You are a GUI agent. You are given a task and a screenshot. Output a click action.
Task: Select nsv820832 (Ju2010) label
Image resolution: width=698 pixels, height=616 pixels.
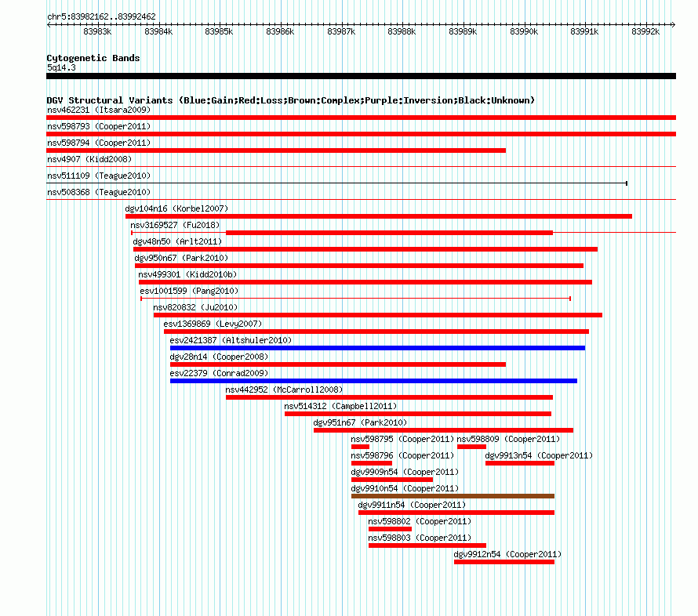click(x=195, y=307)
